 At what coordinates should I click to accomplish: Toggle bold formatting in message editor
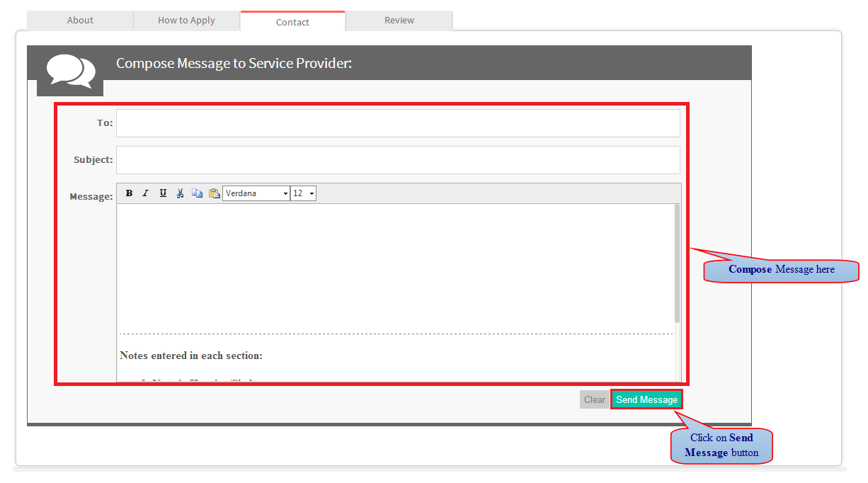click(x=129, y=193)
